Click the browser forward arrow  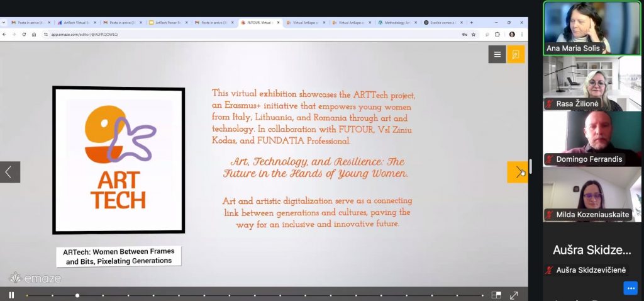click(14, 35)
